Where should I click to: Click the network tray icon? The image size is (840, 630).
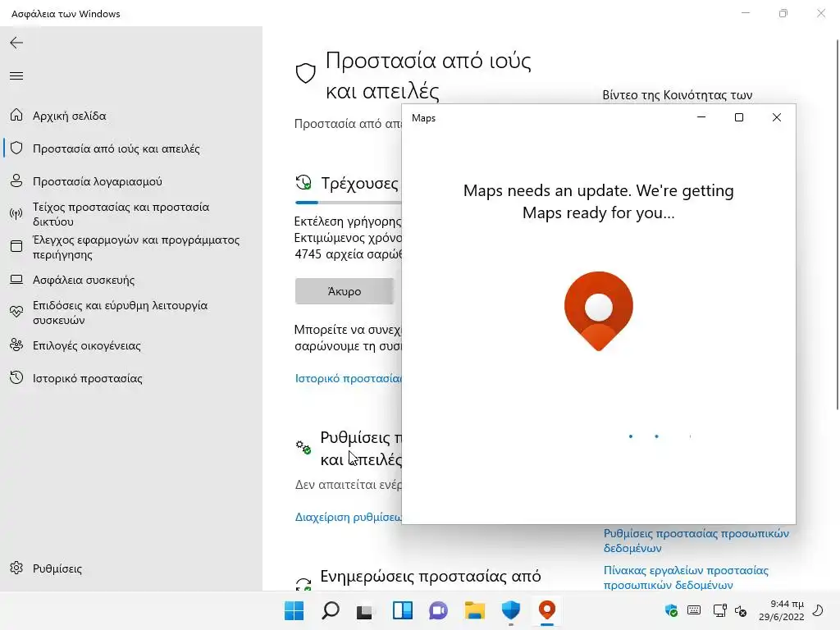719,610
